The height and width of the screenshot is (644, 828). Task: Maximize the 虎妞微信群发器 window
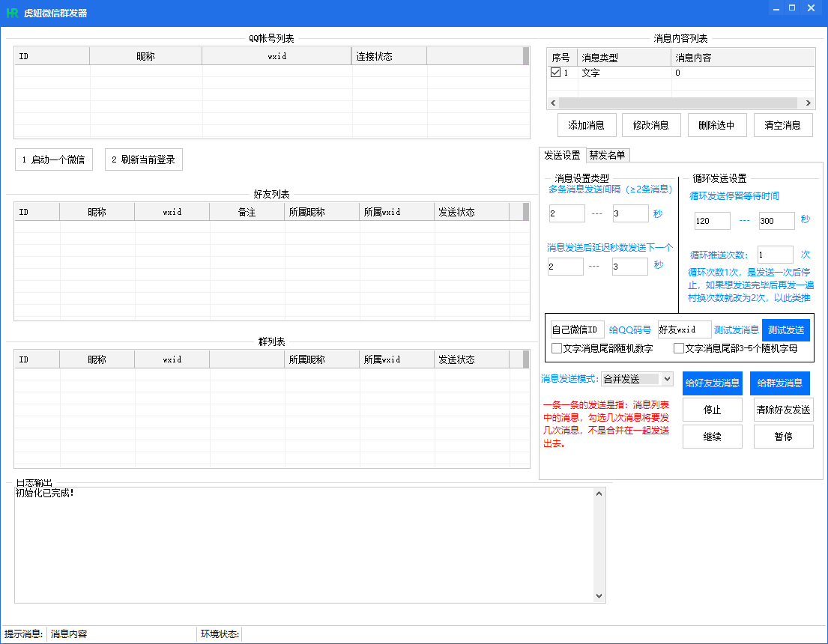[x=792, y=8]
